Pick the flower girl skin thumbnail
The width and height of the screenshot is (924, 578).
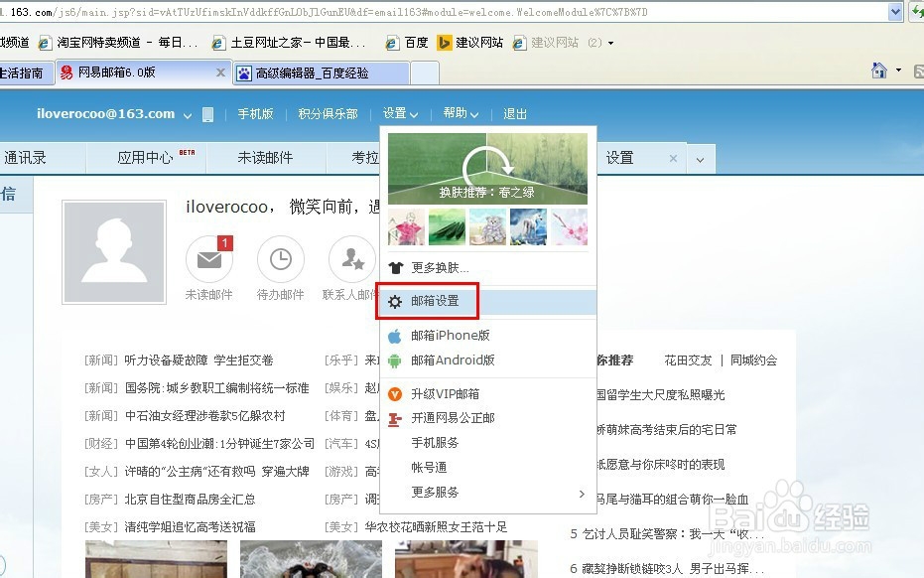coord(406,227)
